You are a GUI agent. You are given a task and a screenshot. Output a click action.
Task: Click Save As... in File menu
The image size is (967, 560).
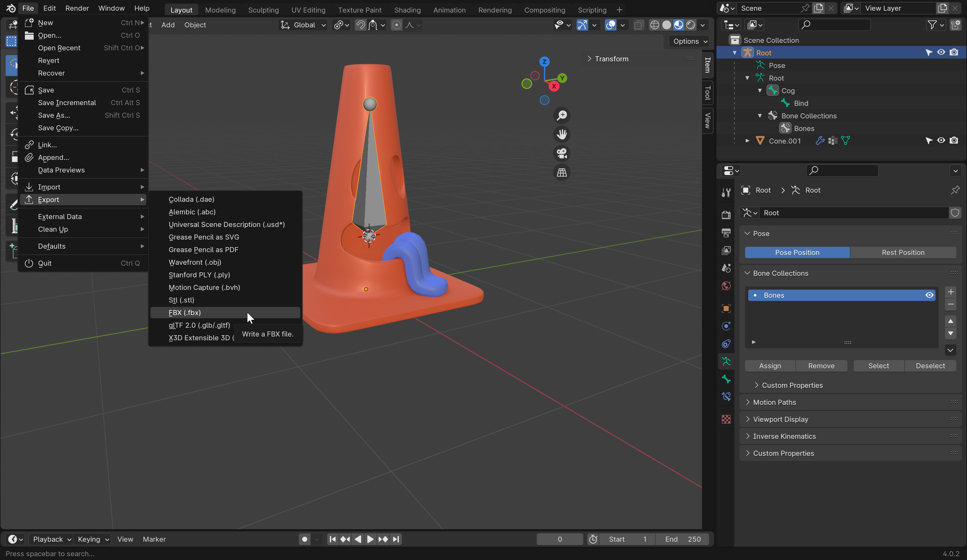click(x=83, y=115)
